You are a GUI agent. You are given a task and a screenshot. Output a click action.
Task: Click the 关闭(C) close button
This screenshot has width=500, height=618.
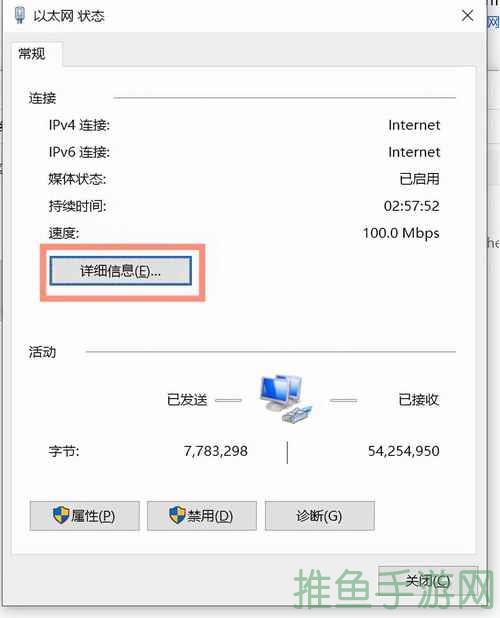coord(428,581)
